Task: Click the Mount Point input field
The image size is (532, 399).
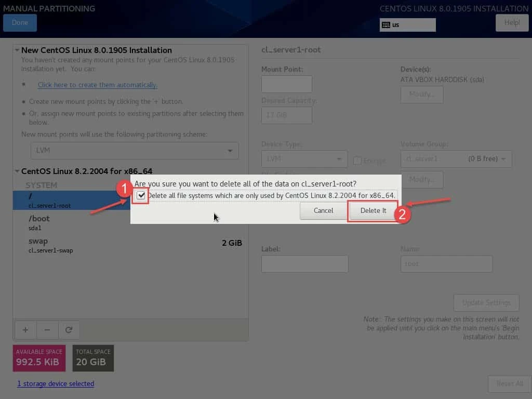Action: pos(286,84)
